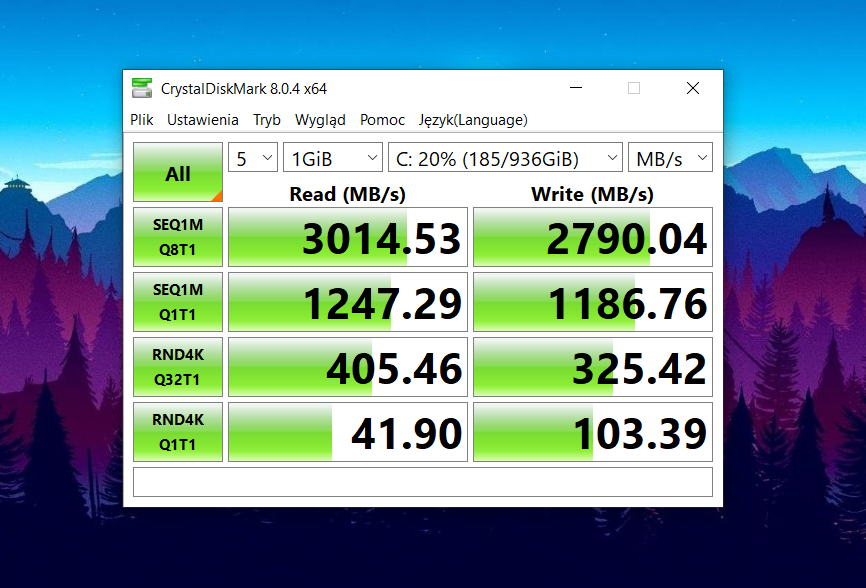Run the RND4K Q32T1 test

pyautogui.click(x=178, y=367)
